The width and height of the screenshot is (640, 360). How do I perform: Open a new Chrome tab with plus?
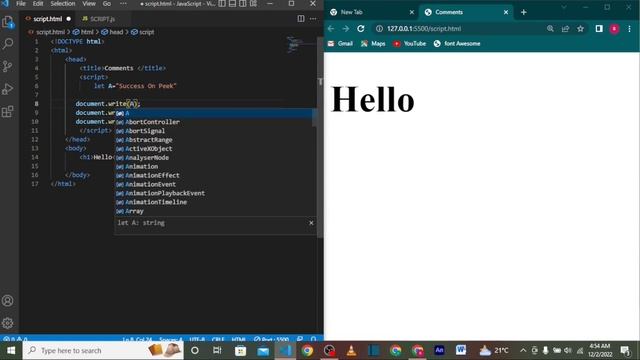point(524,12)
